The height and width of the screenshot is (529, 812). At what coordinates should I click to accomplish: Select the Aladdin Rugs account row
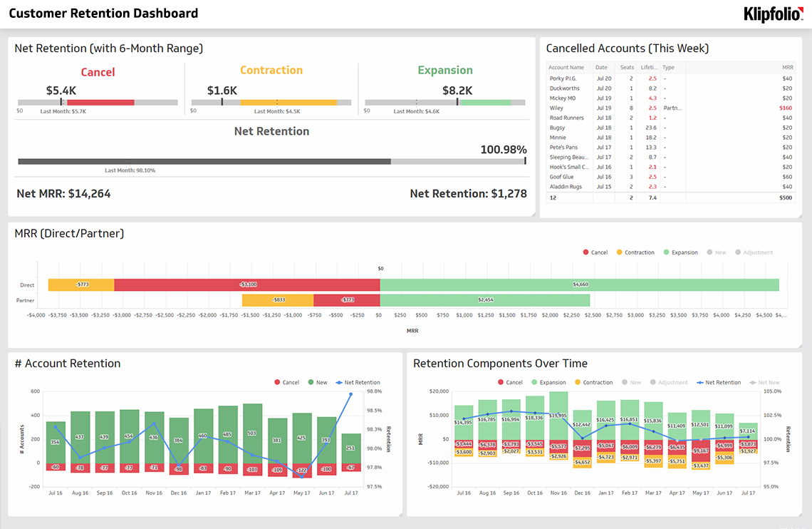click(671, 187)
